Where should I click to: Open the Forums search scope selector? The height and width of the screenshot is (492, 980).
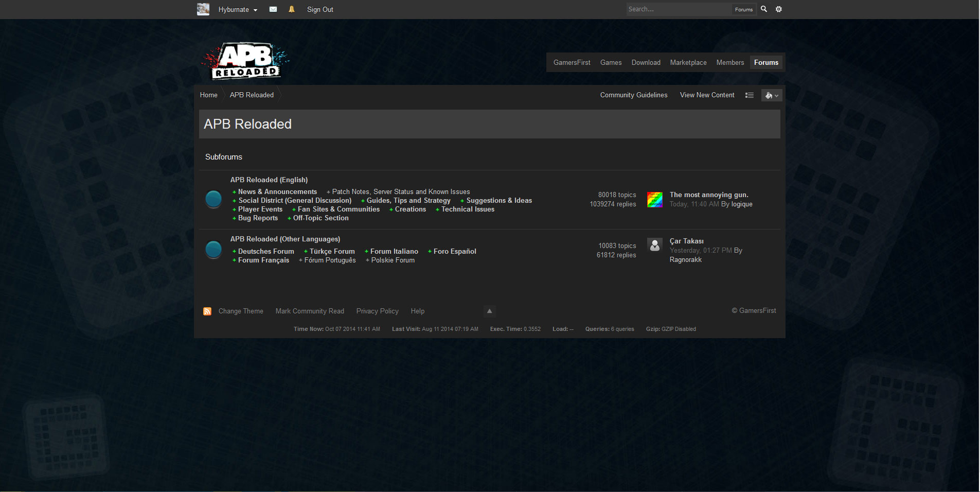tap(743, 9)
